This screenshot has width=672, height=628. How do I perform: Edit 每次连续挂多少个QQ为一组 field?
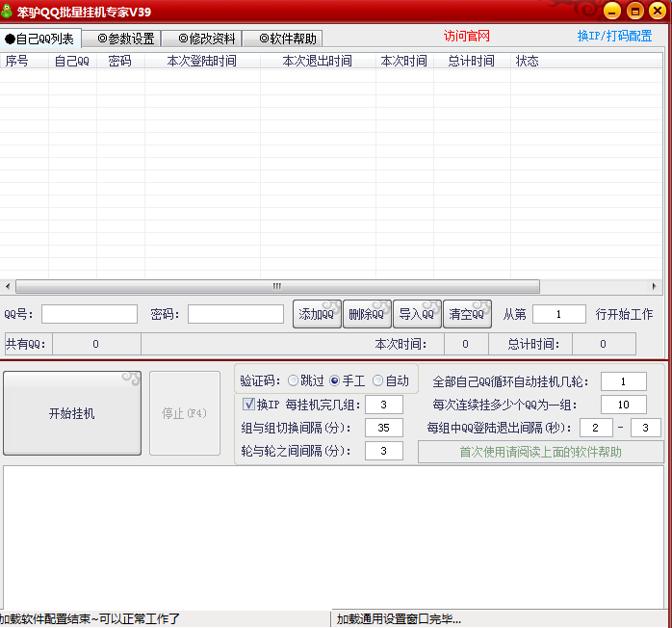624,405
